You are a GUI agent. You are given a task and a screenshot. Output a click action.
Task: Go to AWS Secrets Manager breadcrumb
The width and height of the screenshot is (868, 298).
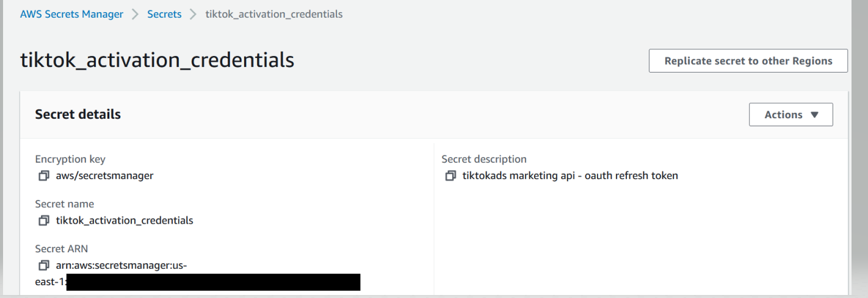[x=71, y=14]
